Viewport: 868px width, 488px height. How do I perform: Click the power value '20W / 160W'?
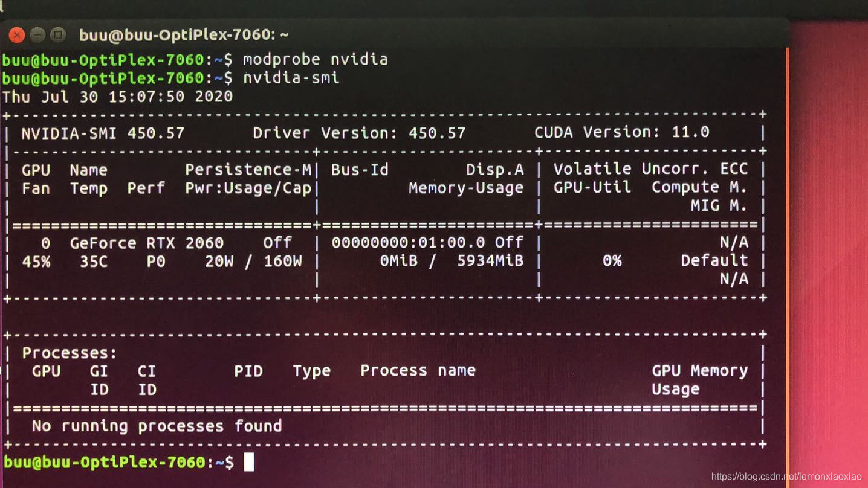(253, 262)
